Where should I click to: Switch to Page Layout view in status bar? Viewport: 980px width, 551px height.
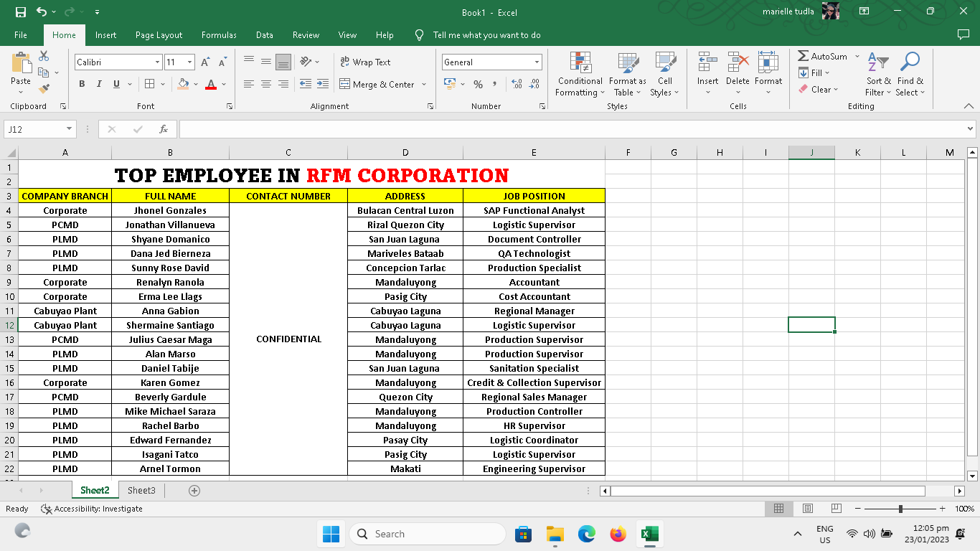[x=808, y=509]
